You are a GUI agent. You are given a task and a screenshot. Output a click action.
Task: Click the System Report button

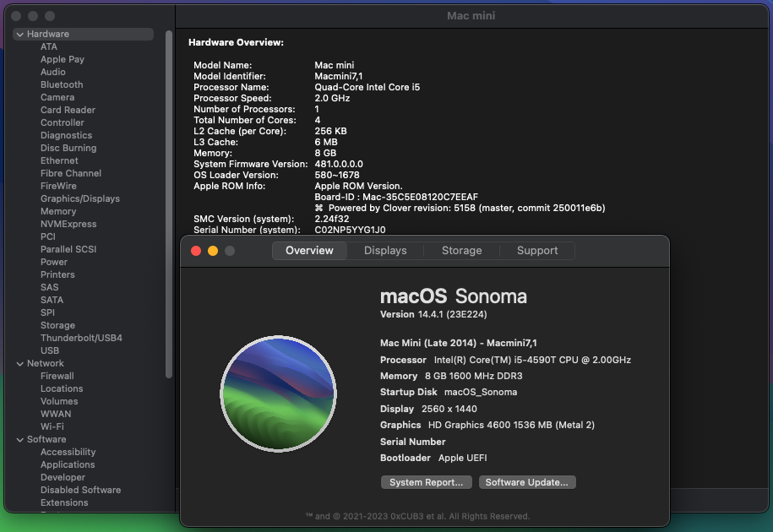coord(426,482)
